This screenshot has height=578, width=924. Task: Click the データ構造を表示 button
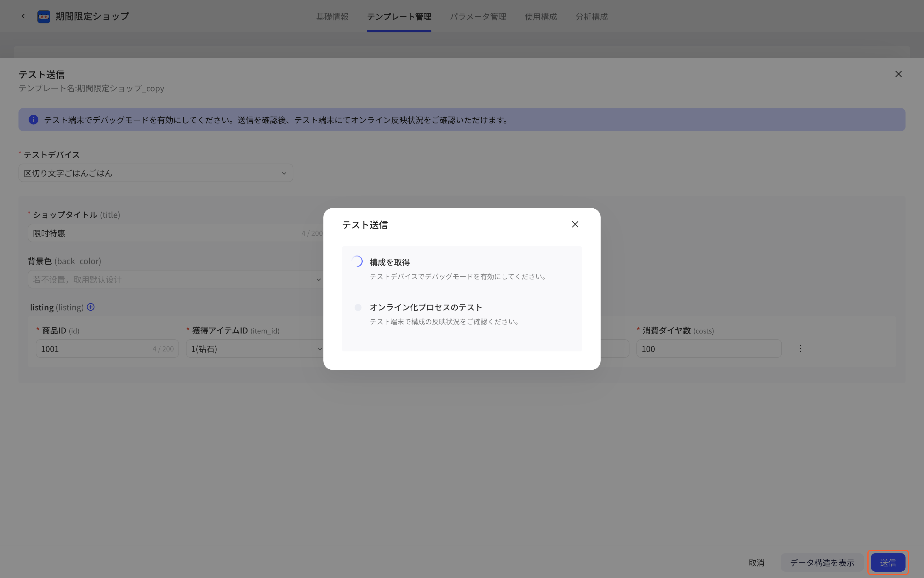[822, 562]
